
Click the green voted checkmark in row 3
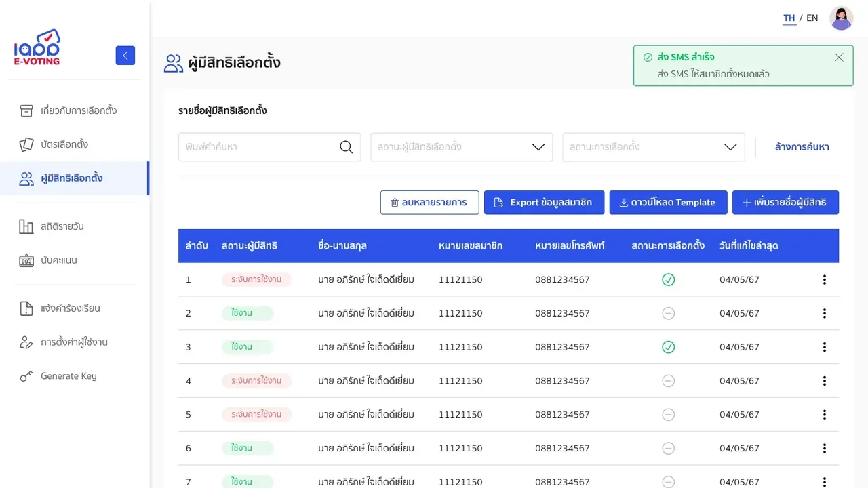click(669, 347)
